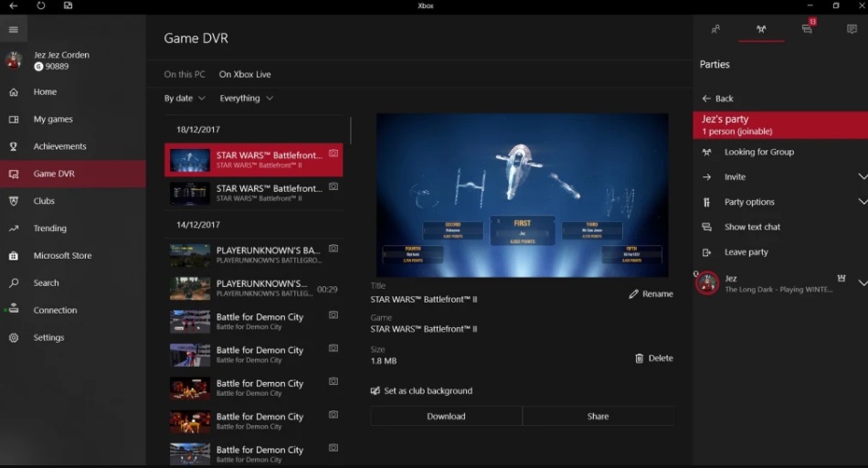Go back using the title bar arrow
The image size is (868, 468).
[x=14, y=5]
